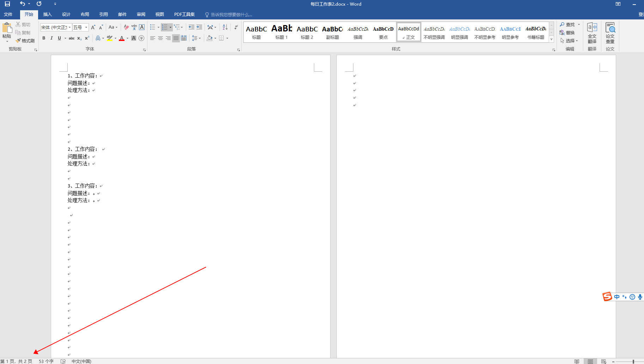Toggle Underline formatting
Screen dimensions: 644x364
(x=59, y=38)
